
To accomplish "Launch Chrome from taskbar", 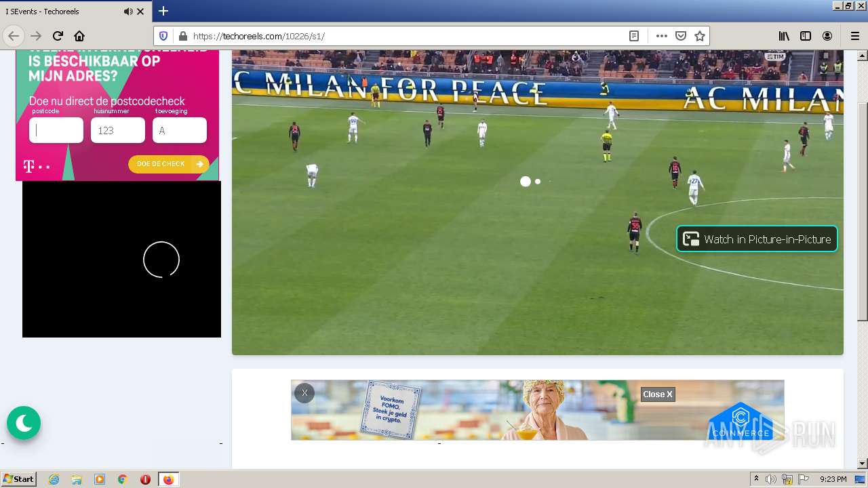I will [123, 479].
